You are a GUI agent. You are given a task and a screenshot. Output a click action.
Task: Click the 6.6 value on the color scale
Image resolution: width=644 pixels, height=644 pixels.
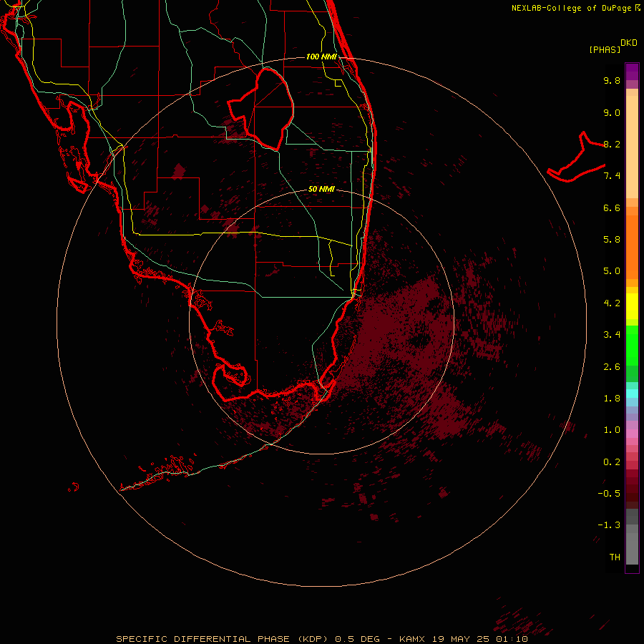pyautogui.click(x=612, y=208)
